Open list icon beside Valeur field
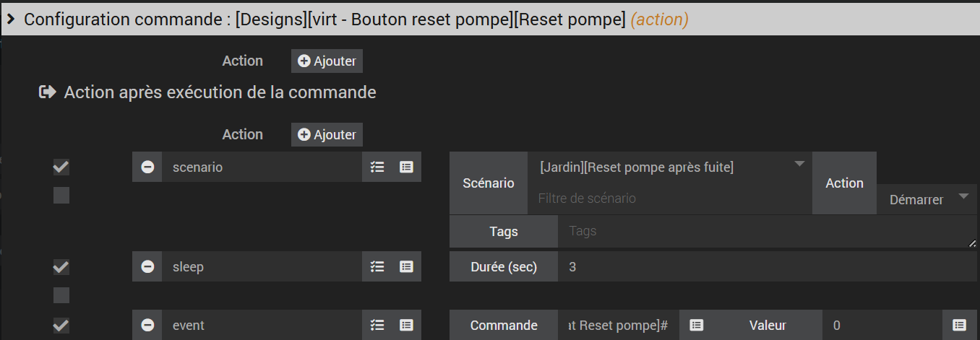Screen dimensions: 980x340 point(959,325)
